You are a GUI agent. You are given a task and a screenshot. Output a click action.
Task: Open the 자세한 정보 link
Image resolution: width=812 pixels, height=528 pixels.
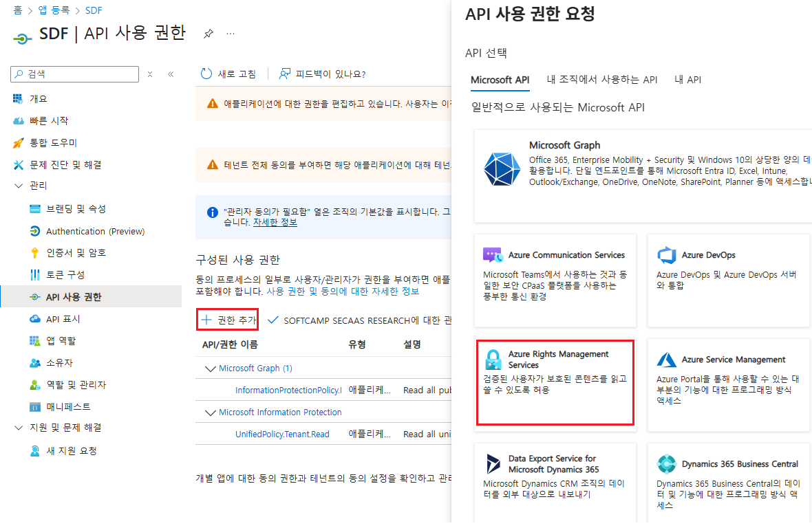(275, 221)
